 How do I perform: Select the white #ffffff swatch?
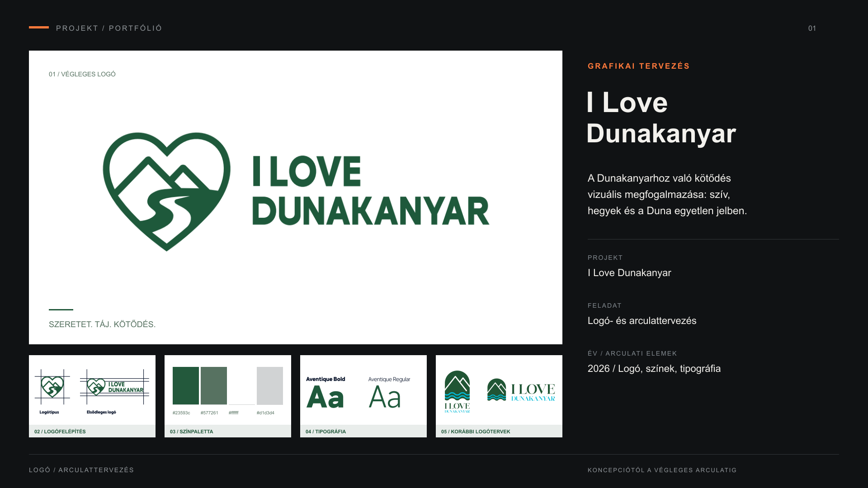click(x=242, y=385)
